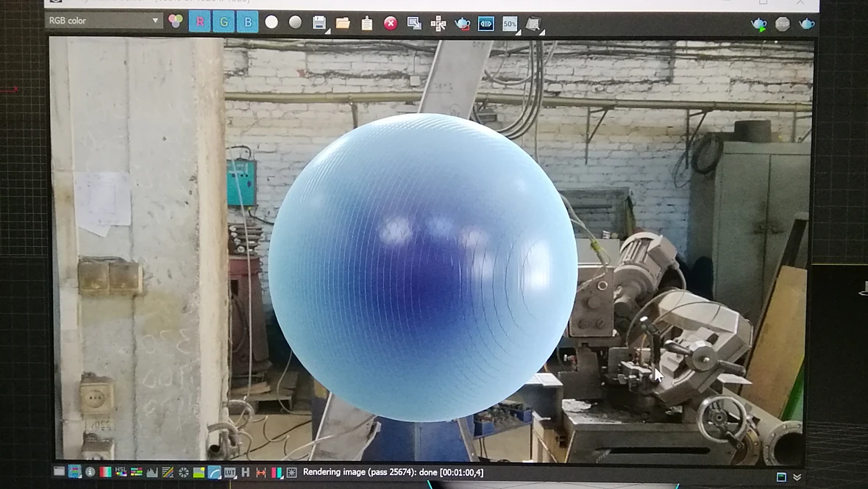
Task: Toggle the LUT color correction
Action: click(x=230, y=472)
